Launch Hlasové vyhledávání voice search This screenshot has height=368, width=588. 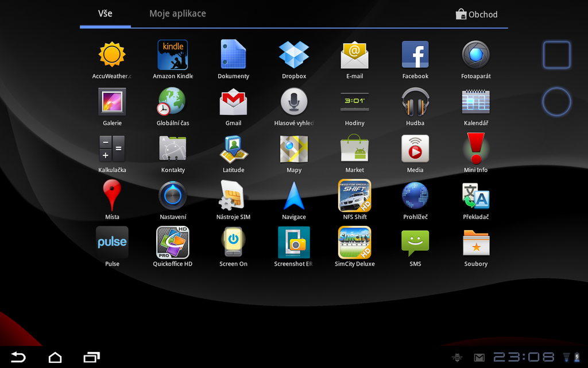pyautogui.click(x=294, y=101)
